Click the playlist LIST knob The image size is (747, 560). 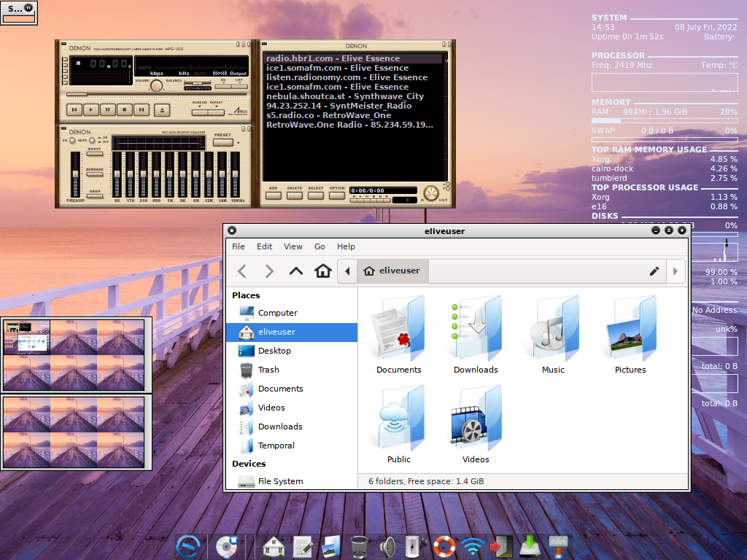coord(431,193)
